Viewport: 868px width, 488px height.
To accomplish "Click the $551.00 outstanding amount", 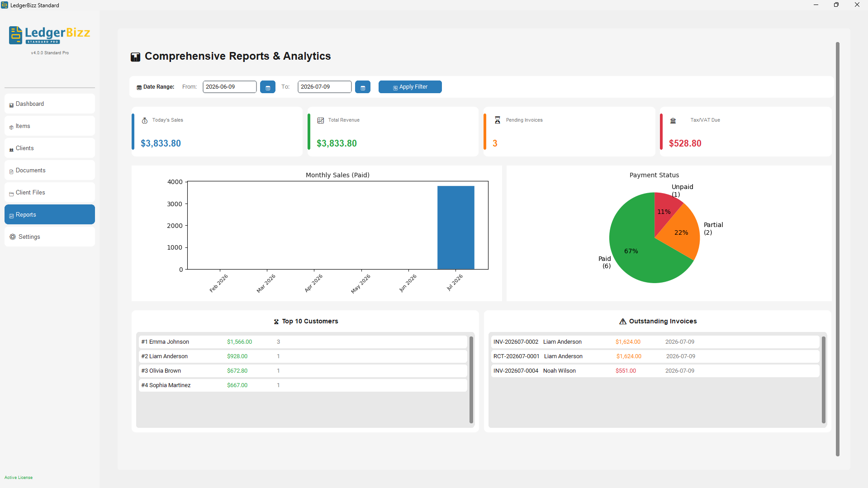I will [x=626, y=371].
